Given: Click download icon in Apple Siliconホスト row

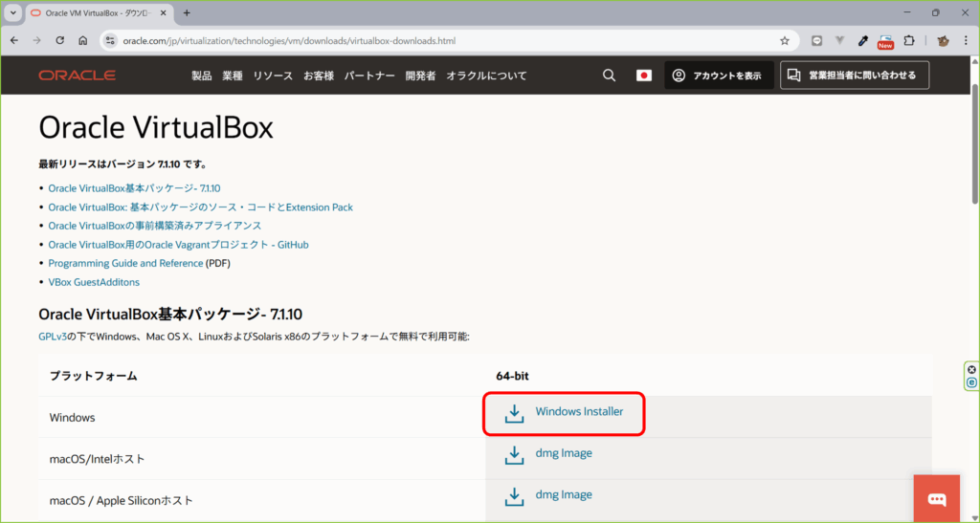Looking at the screenshot, I should pos(514,496).
